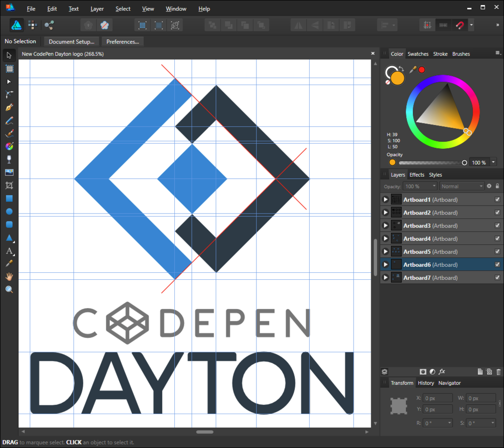Open the layer cog settings icon
This screenshot has height=448, width=504.
click(x=489, y=186)
